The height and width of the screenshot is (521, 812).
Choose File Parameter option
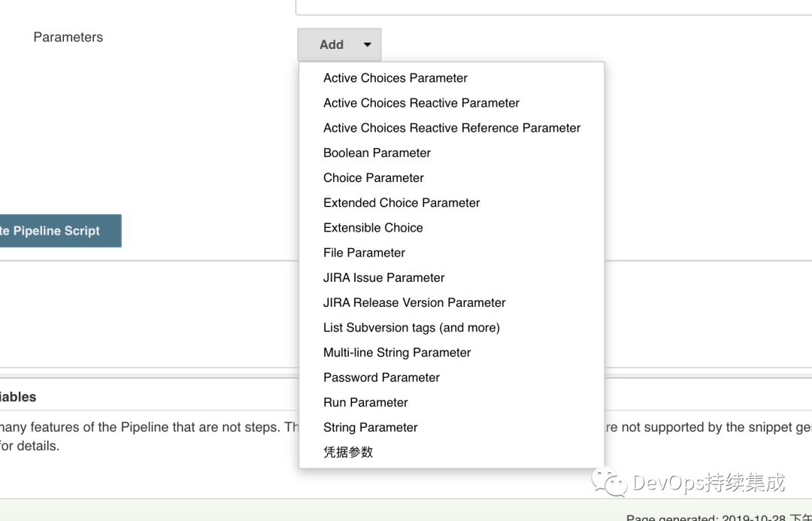click(364, 253)
